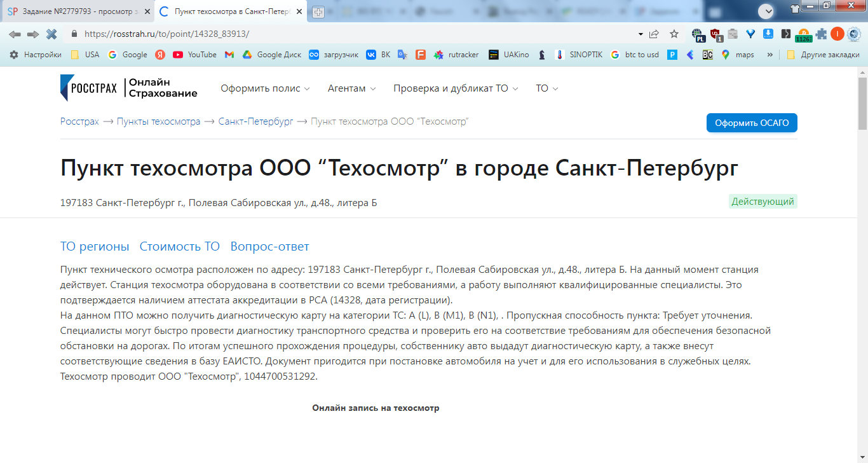Open the Яндекс bookmark icon
868x463 pixels.
tap(160, 55)
